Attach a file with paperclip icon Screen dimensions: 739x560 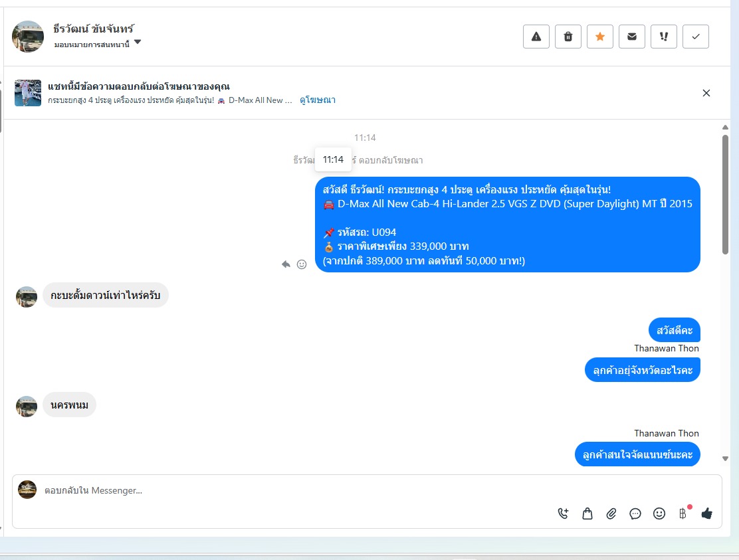click(611, 513)
